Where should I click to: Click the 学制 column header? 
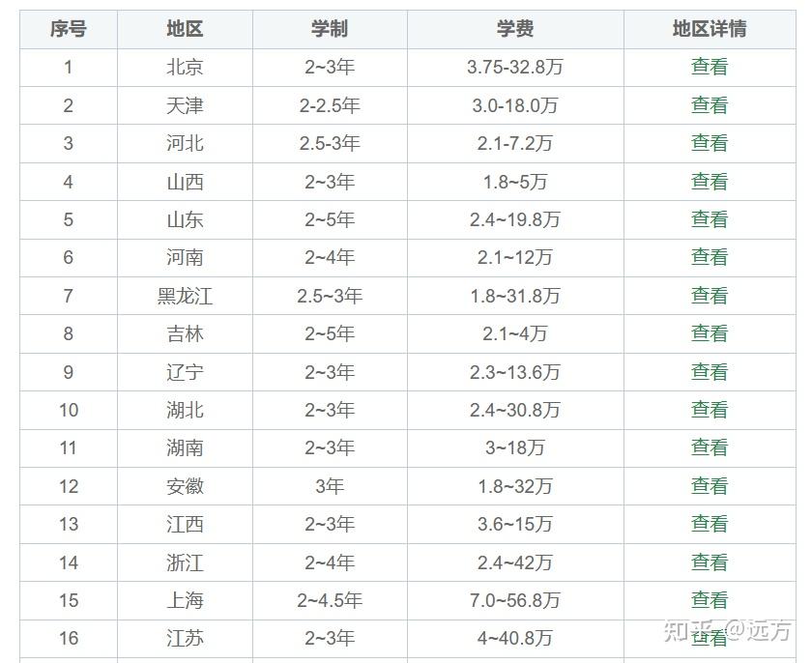pos(330,29)
